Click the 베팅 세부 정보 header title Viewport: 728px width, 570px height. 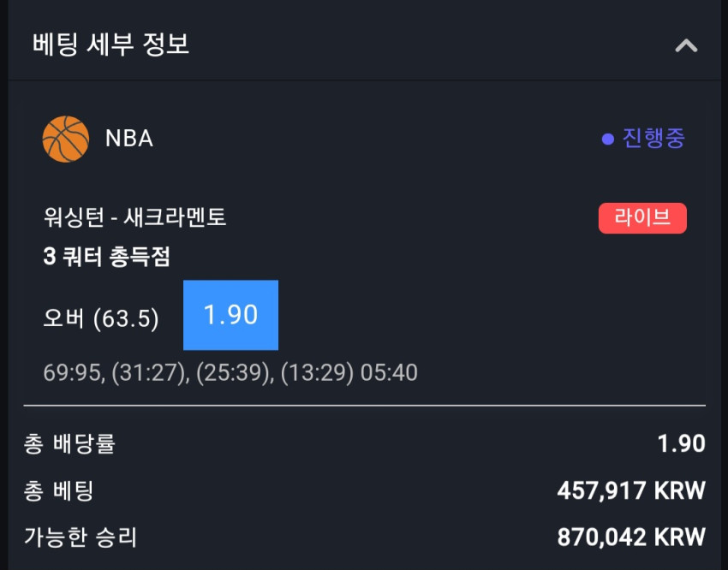pyautogui.click(x=110, y=45)
